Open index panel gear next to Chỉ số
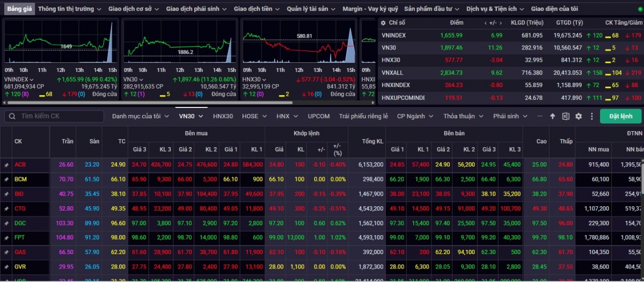This screenshot has width=644, height=282. pyautogui.click(x=383, y=23)
